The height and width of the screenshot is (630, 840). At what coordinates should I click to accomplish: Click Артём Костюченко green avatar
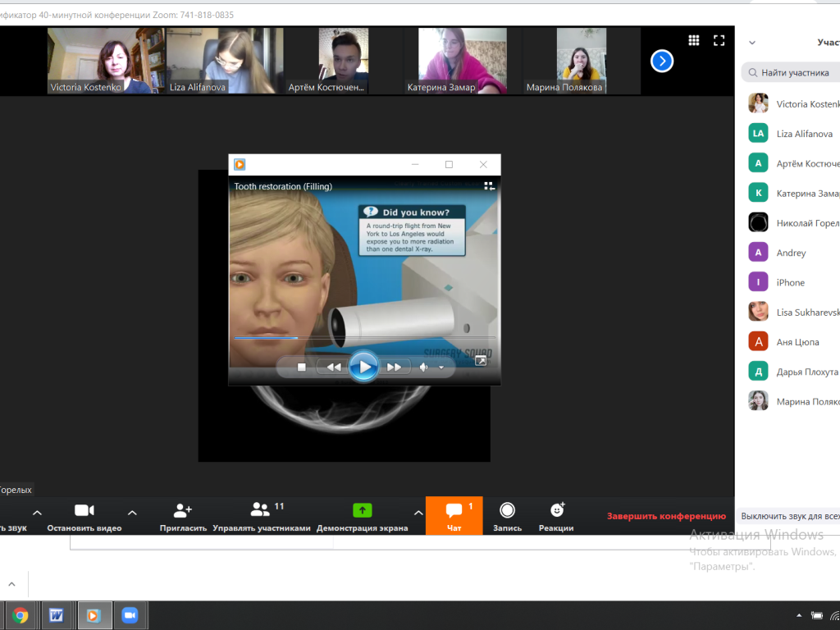coord(758,163)
